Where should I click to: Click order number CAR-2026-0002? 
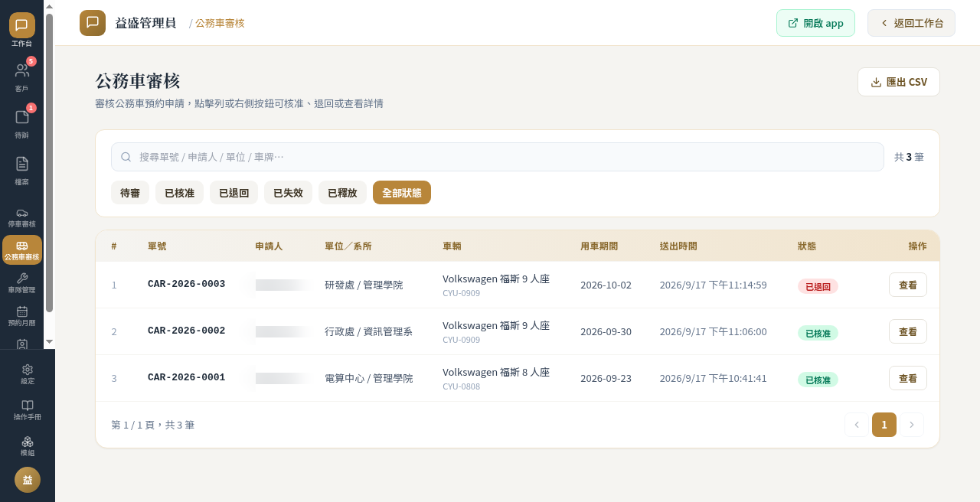click(x=187, y=331)
